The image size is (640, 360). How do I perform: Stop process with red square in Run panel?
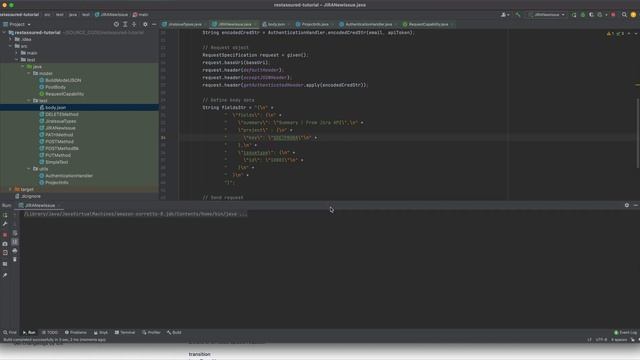point(5,235)
